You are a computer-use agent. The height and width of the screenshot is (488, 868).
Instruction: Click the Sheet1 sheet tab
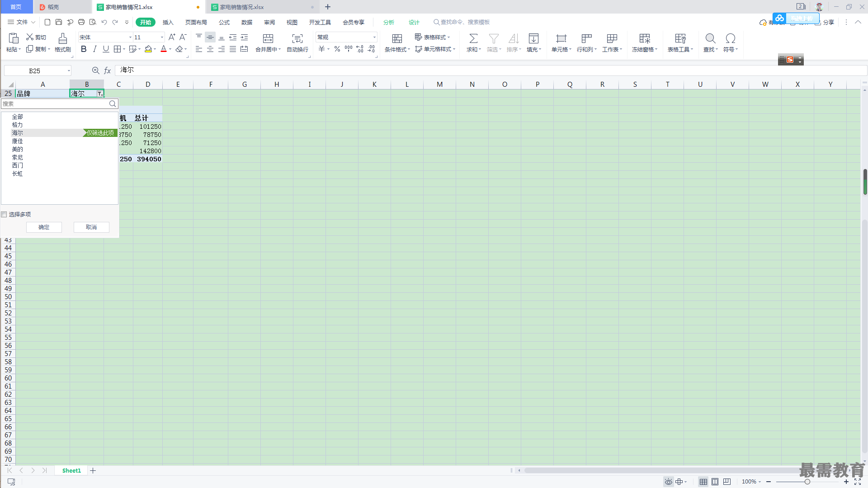[71, 471]
